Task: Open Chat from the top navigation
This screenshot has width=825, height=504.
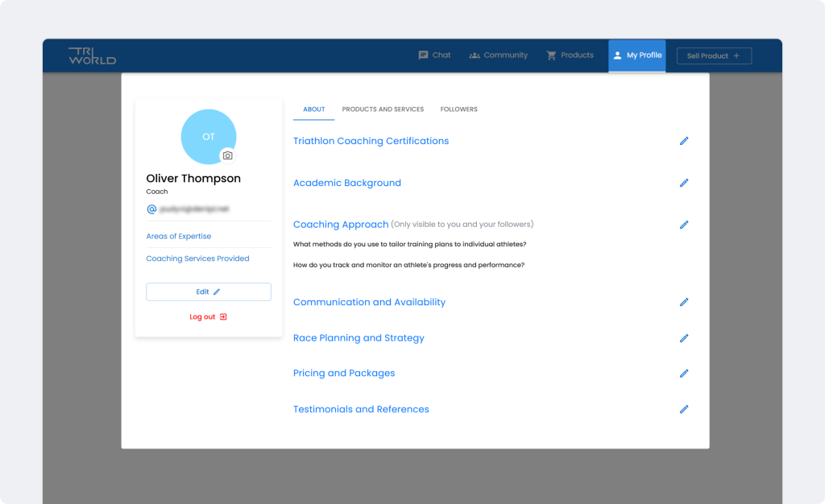Action: coord(434,56)
